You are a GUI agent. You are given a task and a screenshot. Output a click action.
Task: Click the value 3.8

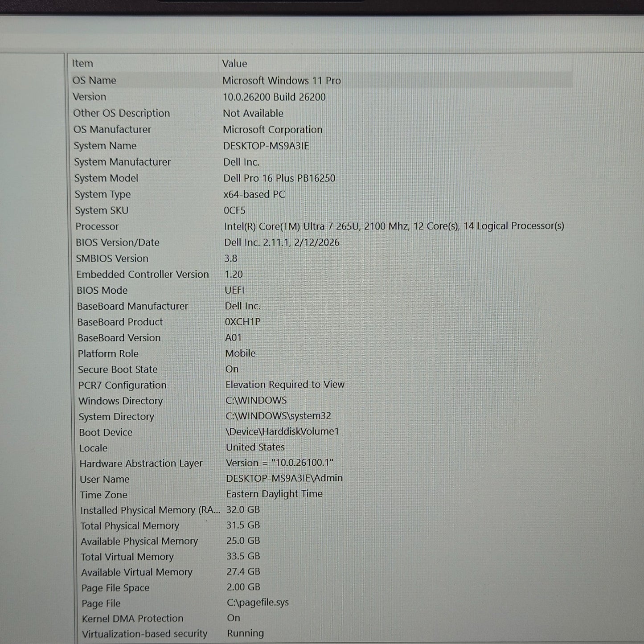231,258
